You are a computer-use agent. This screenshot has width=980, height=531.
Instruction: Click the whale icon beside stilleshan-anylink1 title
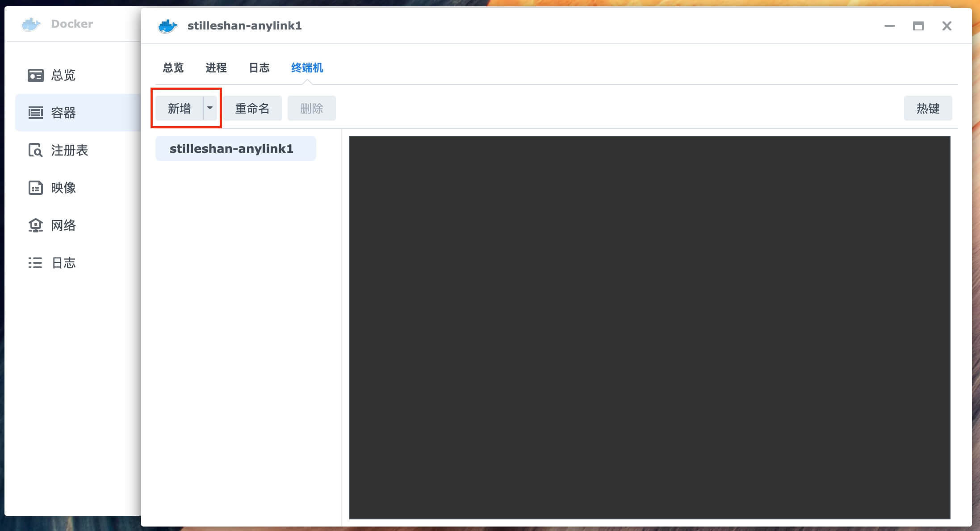[x=168, y=26]
